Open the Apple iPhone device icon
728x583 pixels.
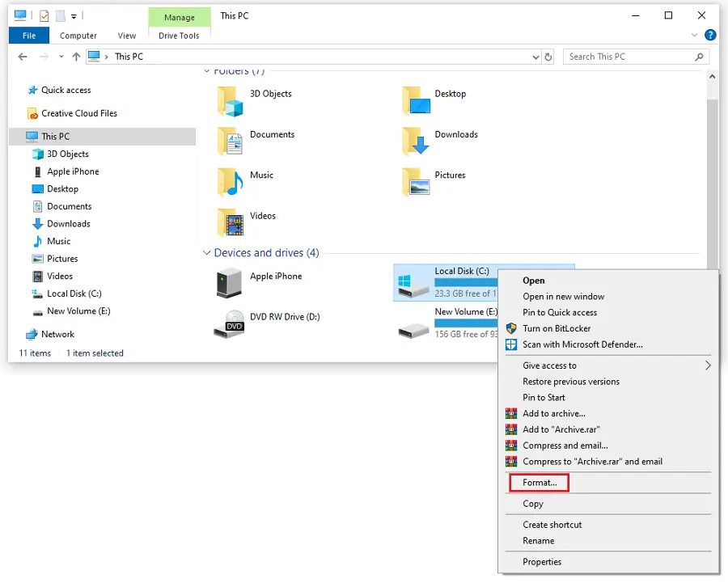click(x=230, y=283)
